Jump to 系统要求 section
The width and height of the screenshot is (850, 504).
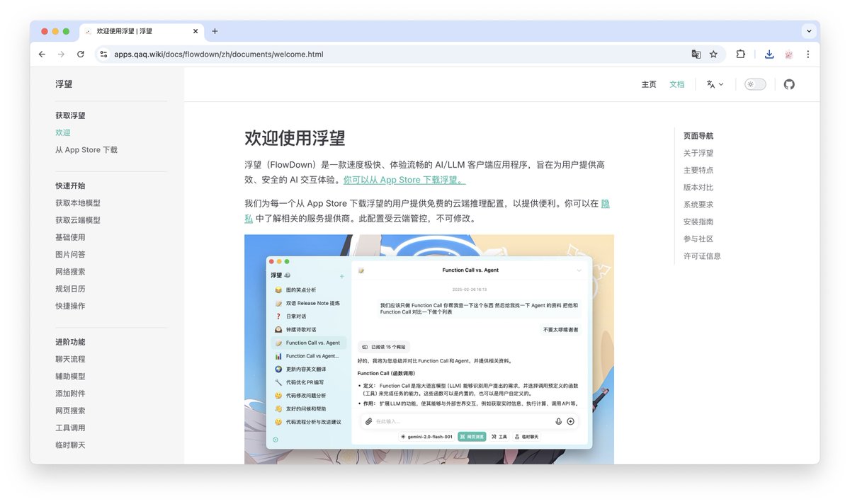click(x=698, y=205)
